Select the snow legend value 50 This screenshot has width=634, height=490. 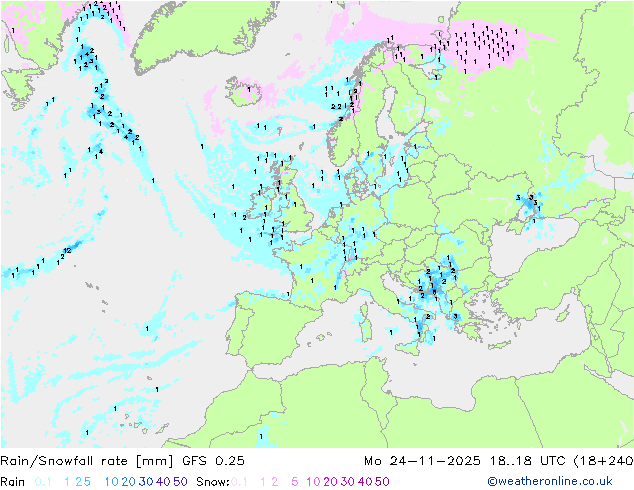pos(382,482)
